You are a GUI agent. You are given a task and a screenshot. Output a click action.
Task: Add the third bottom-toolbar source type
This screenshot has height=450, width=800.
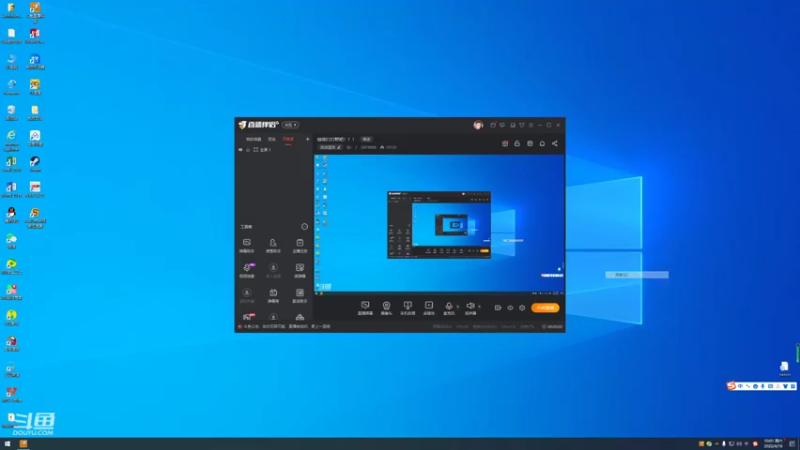tap(407, 308)
